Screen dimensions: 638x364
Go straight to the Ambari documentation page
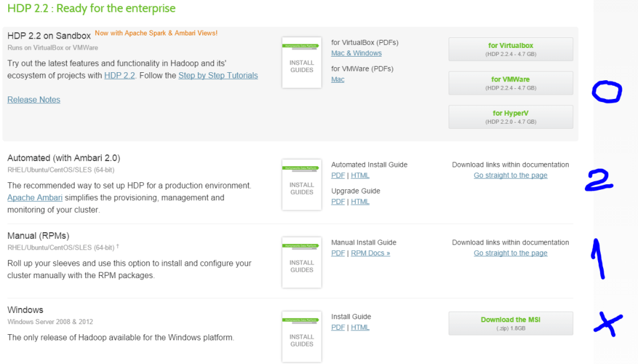pyautogui.click(x=510, y=175)
